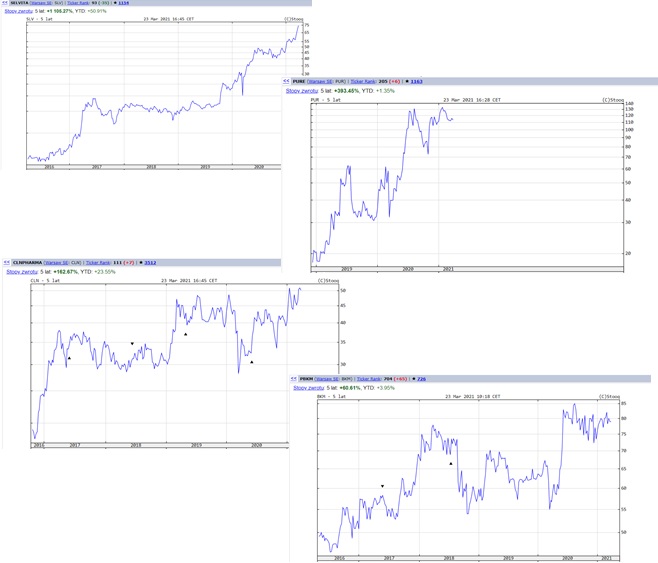Image resolution: width=658 pixels, height=563 pixels.
Task: Click the star rating 3512 in CLNPHARMA header
Action: pos(149,262)
